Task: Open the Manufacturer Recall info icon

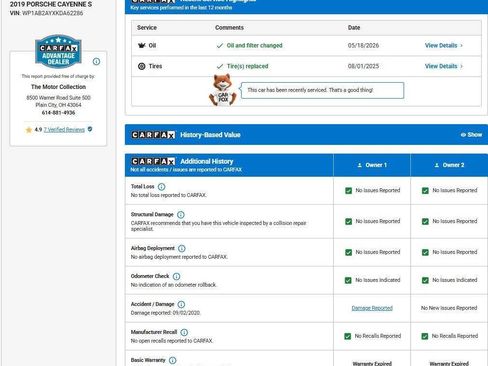Action: click(x=184, y=332)
